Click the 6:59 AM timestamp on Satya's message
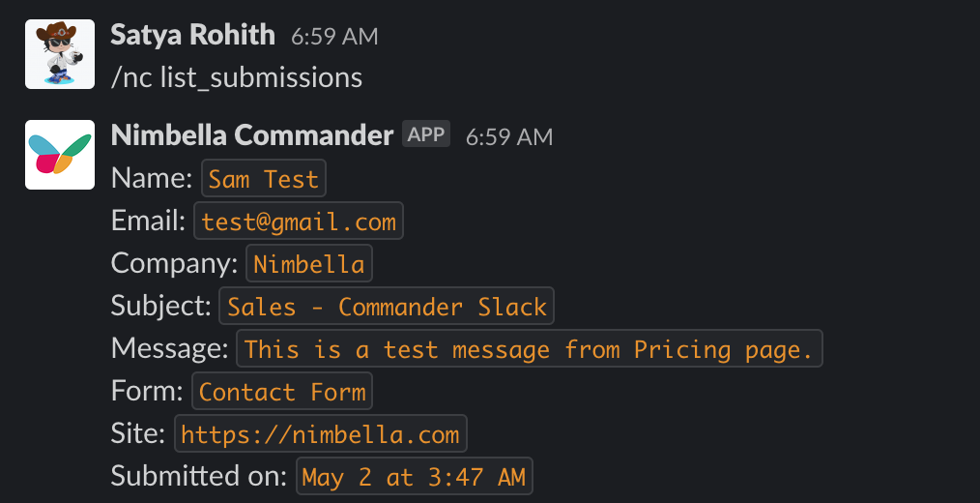This screenshot has height=503, width=980. point(334,37)
